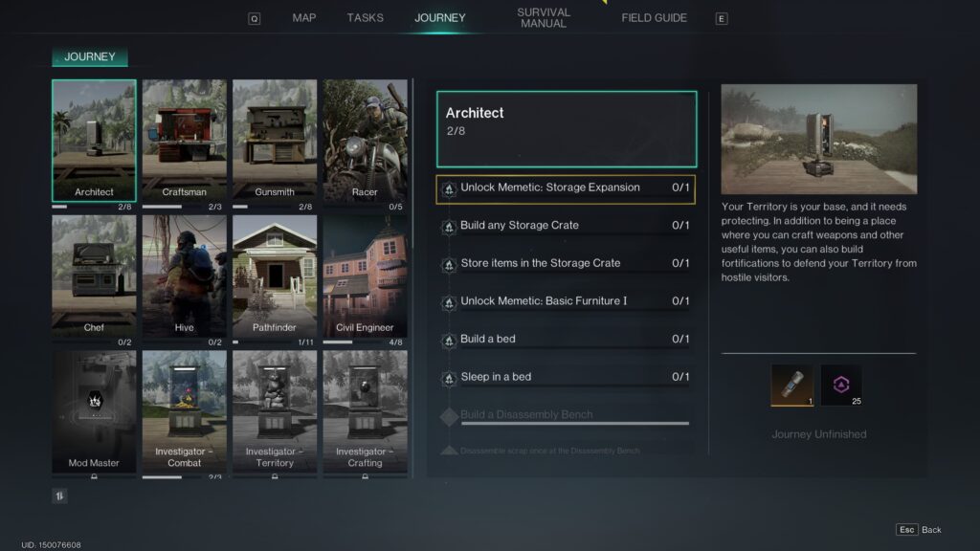Click the Architect territory preview image

coord(818,140)
